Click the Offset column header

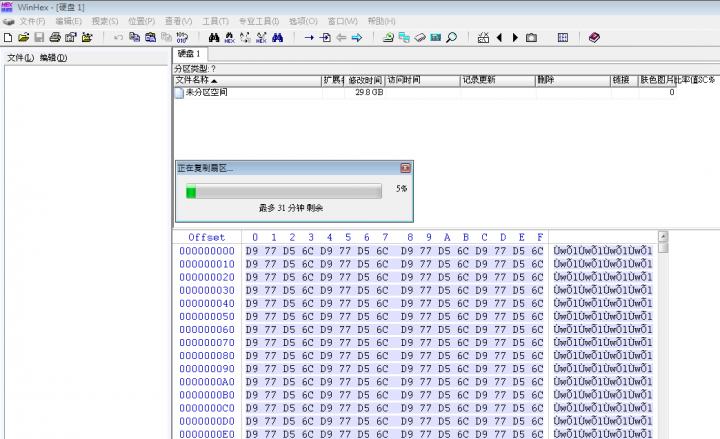click(207, 237)
